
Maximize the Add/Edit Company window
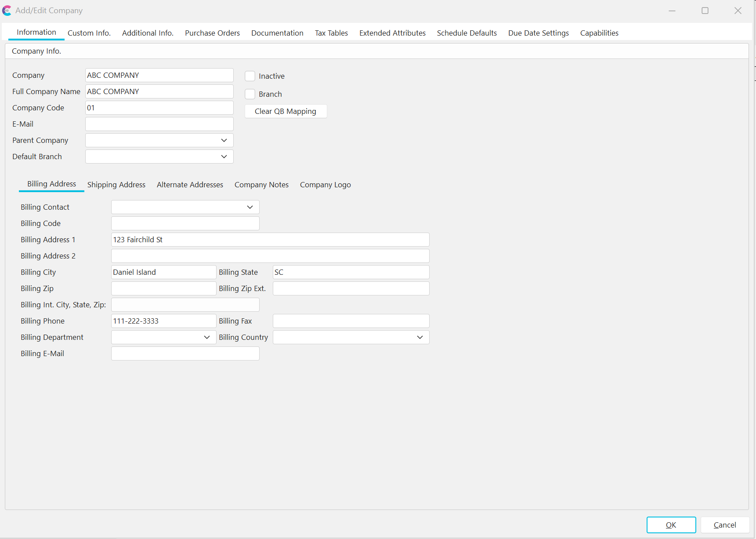(x=705, y=11)
